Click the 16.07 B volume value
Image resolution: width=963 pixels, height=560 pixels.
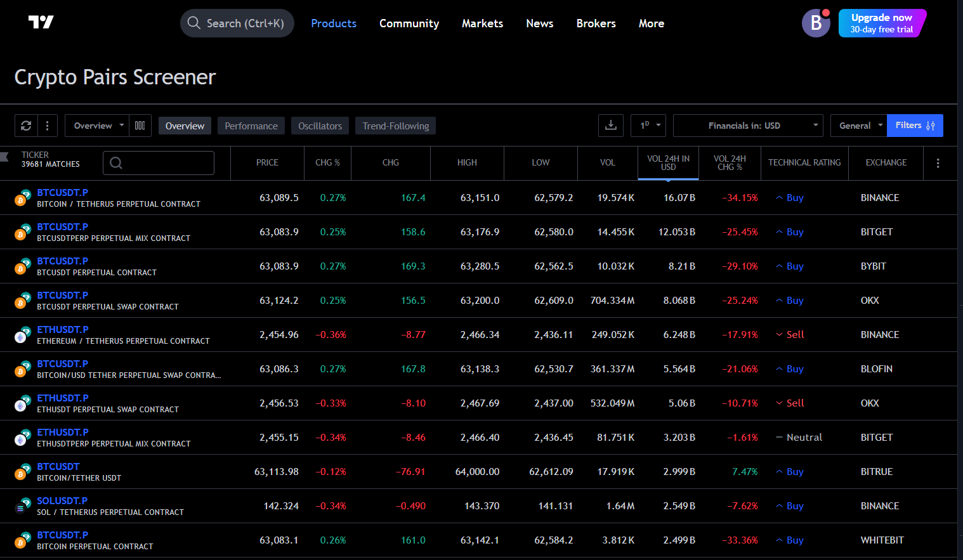click(679, 198)
